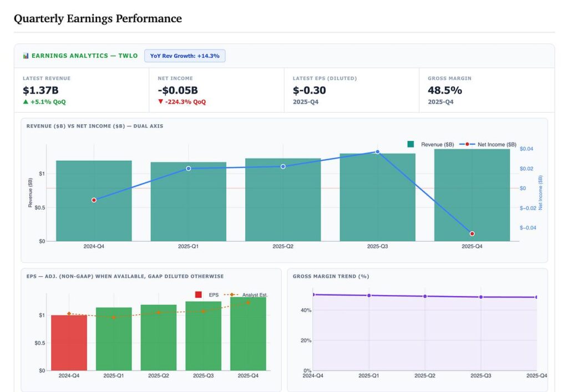Click the YoY Rev Growth +14.3% badge
This screenshot has width=568, height=392.
click(185, 56)
